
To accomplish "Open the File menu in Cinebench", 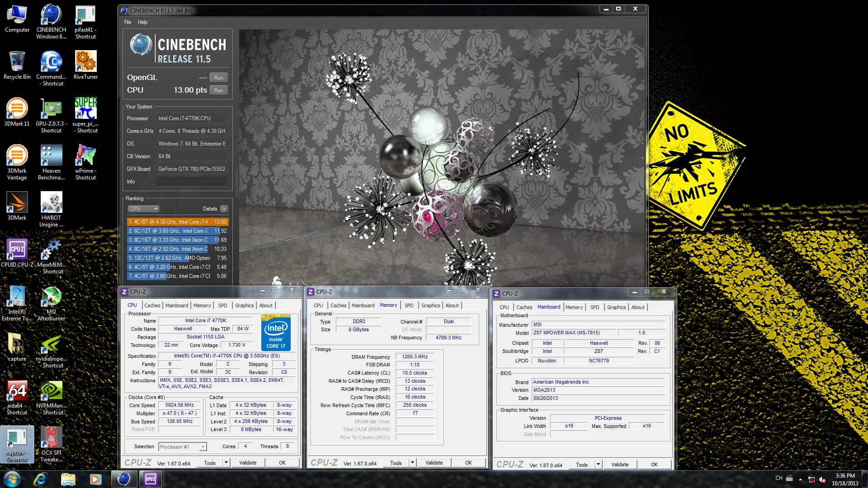I will pos(128,22).
